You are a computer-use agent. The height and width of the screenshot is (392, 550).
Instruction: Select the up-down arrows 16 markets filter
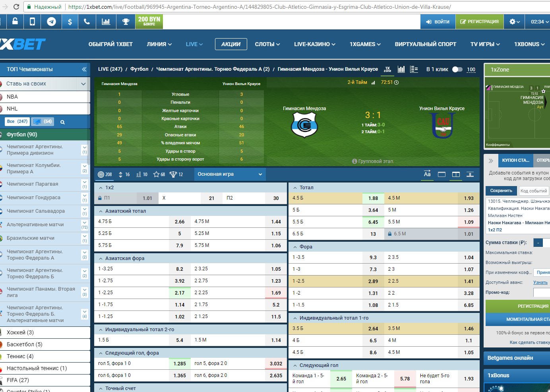[x=124, y=175]
